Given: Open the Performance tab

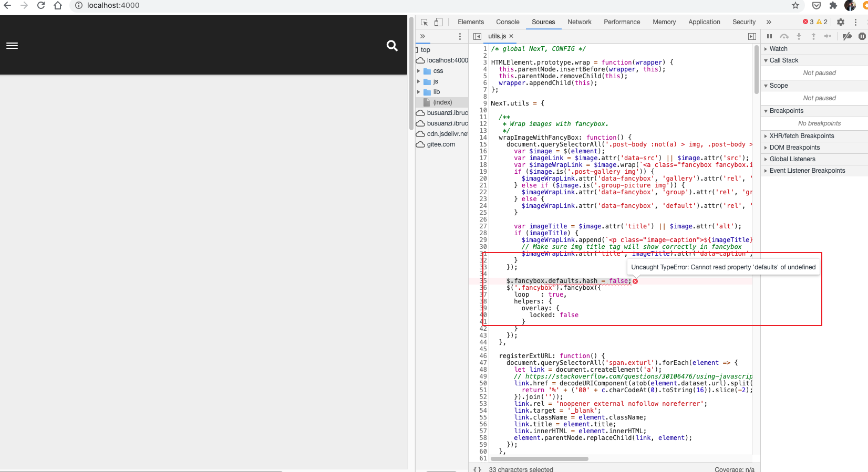Looking at the screenshot, I should 622,22.
